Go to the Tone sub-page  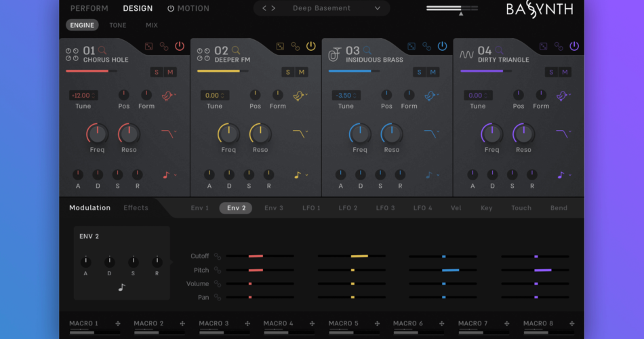point(118,25)
